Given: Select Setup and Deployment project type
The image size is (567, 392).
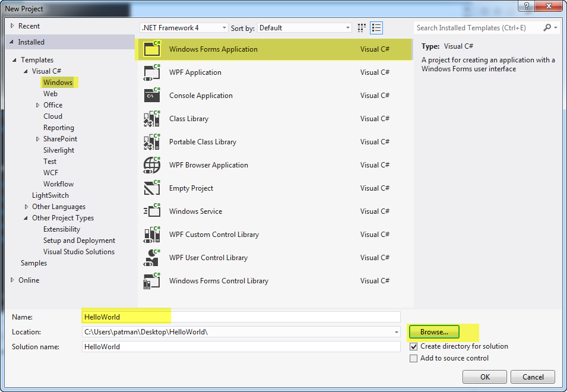Looking at the screenshot, I should pos(79,241).
